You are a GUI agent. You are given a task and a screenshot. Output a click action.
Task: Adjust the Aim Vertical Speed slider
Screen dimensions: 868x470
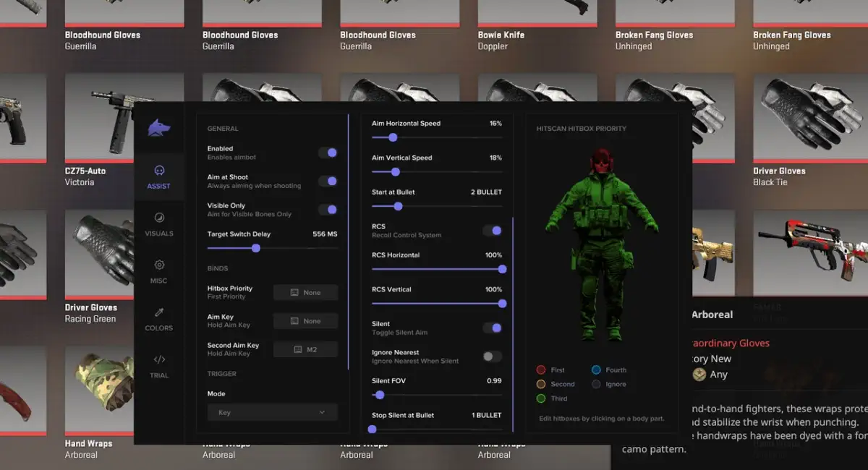[x=437, y=172]
